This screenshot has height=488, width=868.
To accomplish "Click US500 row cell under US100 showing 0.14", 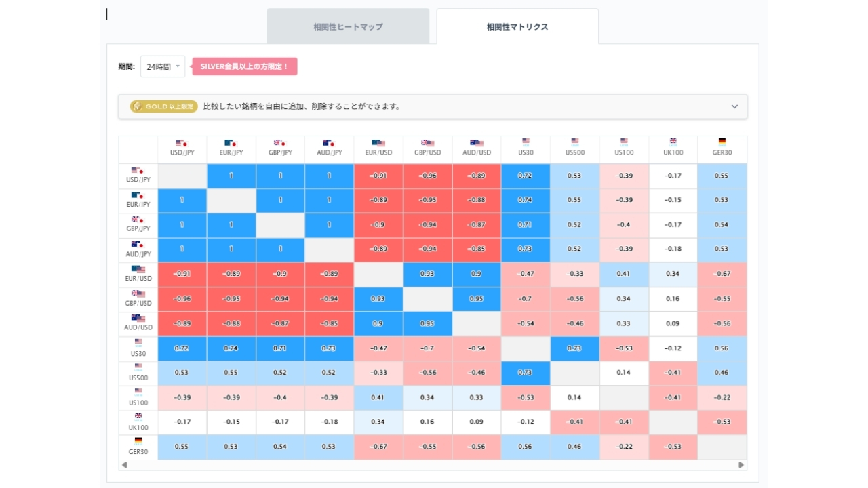I will coord(624,373).
